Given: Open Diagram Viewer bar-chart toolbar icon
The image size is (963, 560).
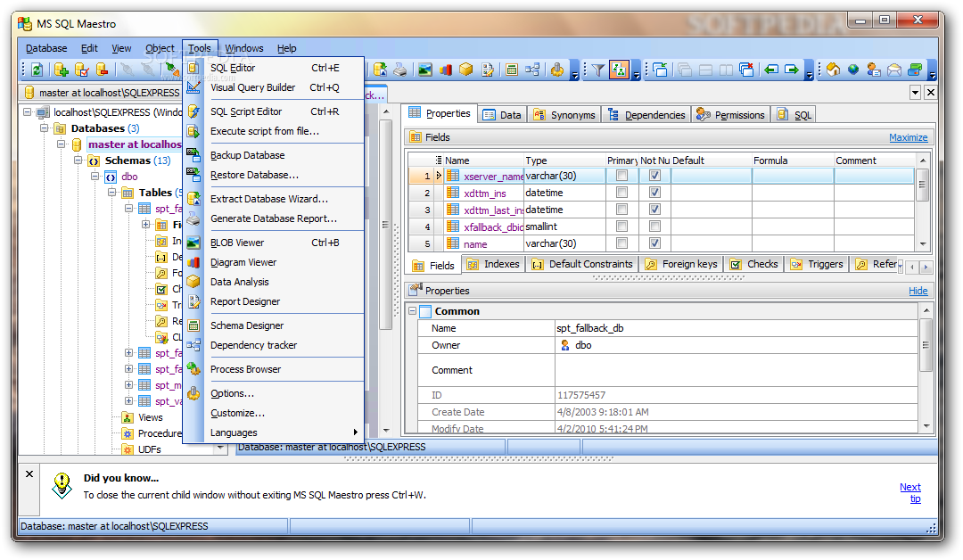Looking at the screenshot, I should (446, 70).
